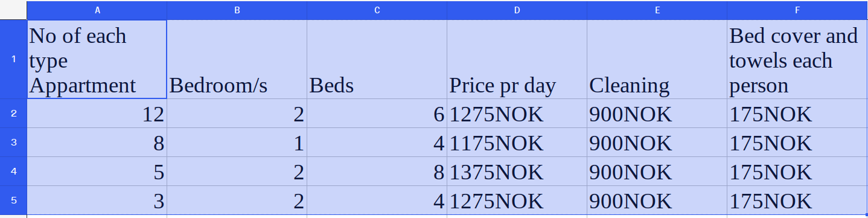
Task: Select the Beds cell showing 8
Action: click(x=377, y=172)
